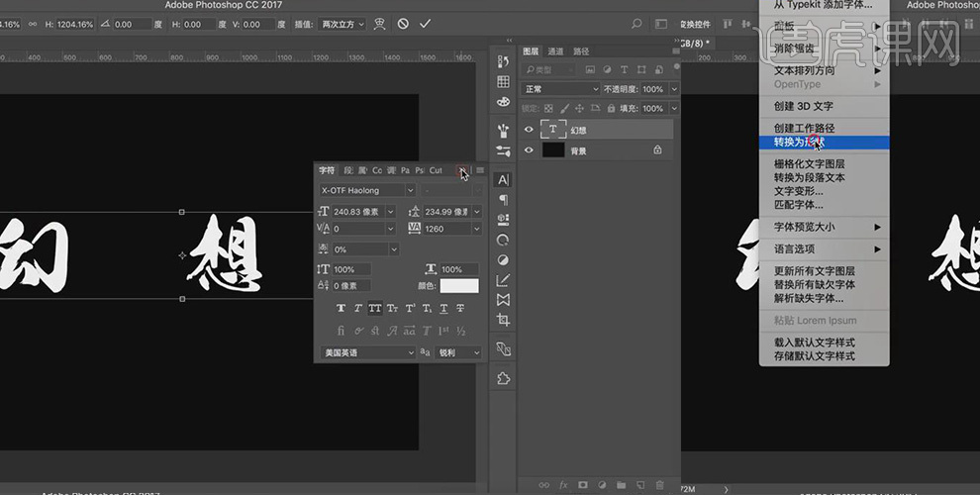Choose 转换为形状 from the menu
This screenshot has width=980, height=495.
pyautogui.click(x=800, y=142)
